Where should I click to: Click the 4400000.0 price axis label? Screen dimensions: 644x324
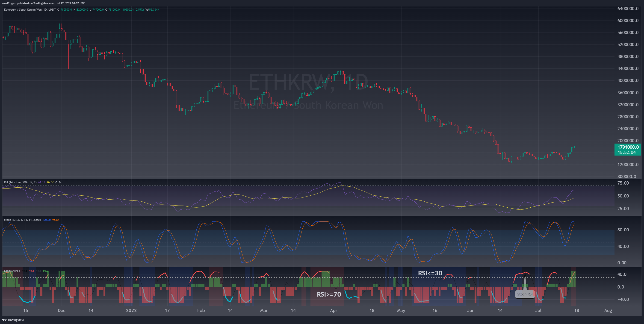pos(628,68)
